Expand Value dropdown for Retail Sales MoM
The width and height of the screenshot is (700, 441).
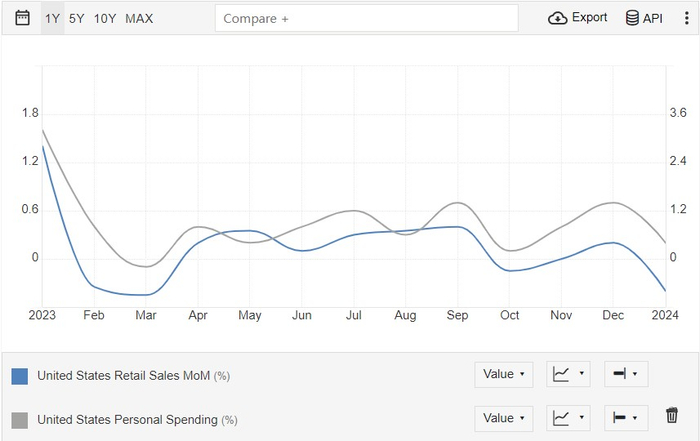(504, 374)
